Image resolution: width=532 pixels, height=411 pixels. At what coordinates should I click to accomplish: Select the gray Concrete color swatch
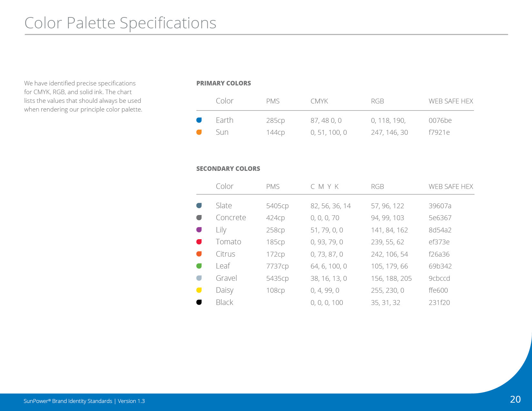coord(199,218)
